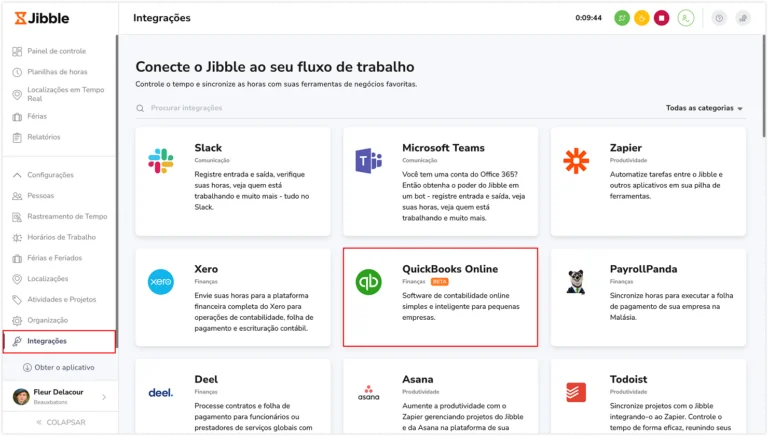
Task: Click the green timer button
Action: [x=622, y=18]
